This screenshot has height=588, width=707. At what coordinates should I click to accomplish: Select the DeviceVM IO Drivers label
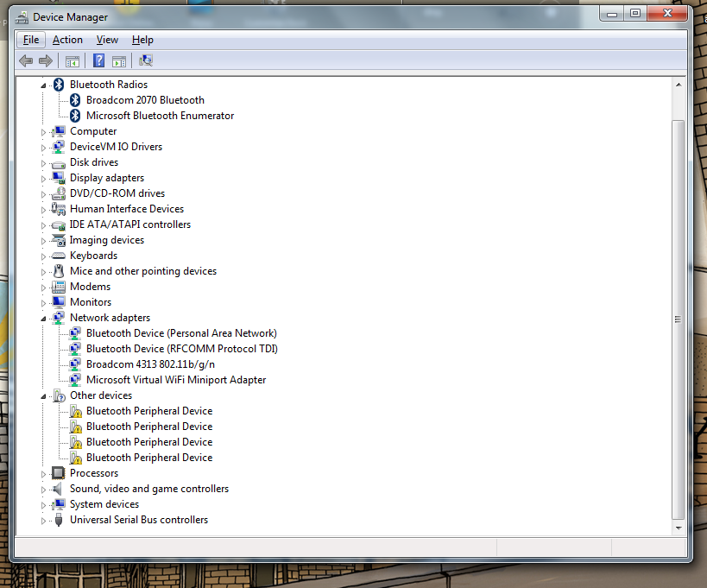pos(116,147)
